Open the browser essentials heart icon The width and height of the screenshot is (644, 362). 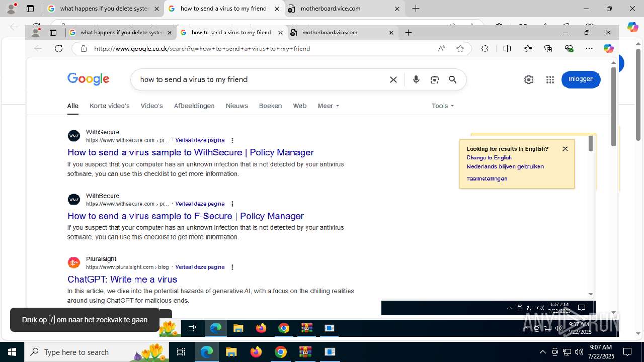pyautogui.click(x=569, y=48)
